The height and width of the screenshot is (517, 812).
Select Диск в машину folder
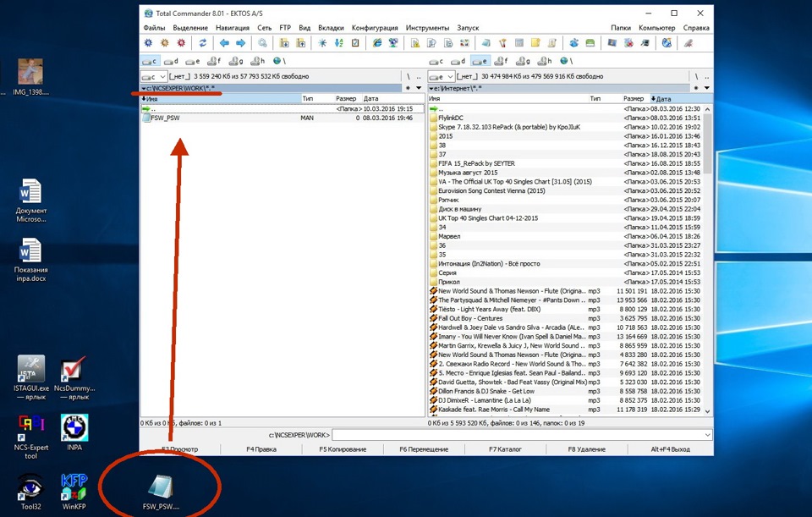566,209
